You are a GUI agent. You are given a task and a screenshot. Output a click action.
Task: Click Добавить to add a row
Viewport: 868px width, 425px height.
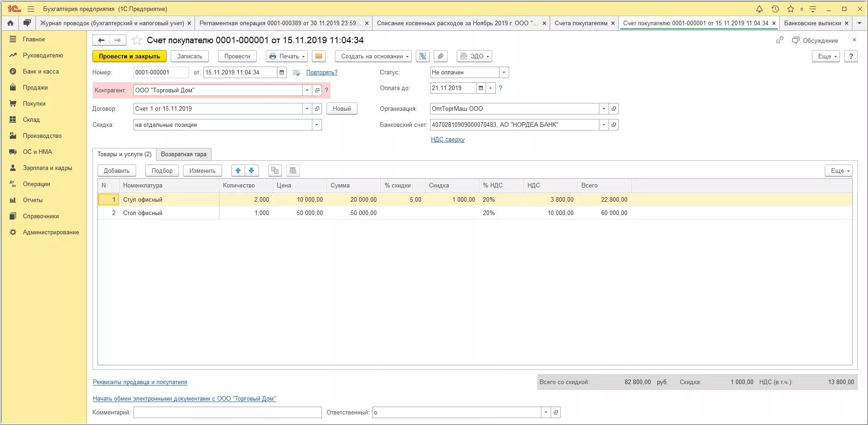pyautogui.click(x=117, y=170)
